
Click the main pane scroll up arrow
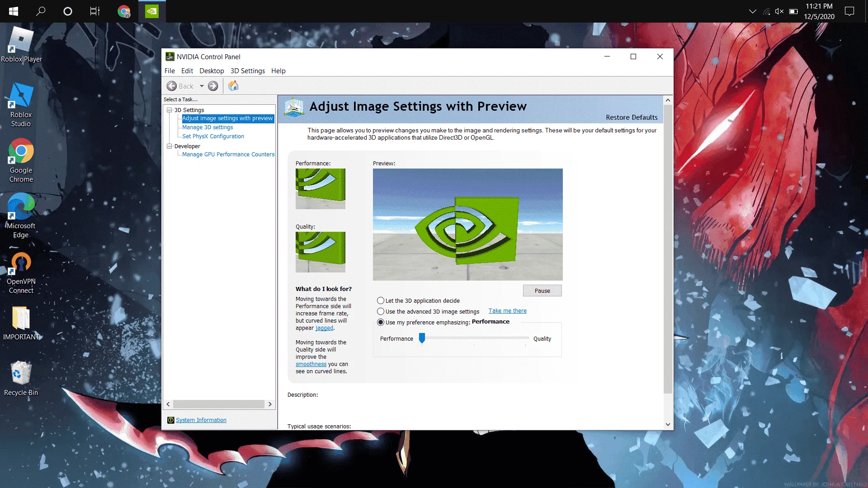coord(668,100)
